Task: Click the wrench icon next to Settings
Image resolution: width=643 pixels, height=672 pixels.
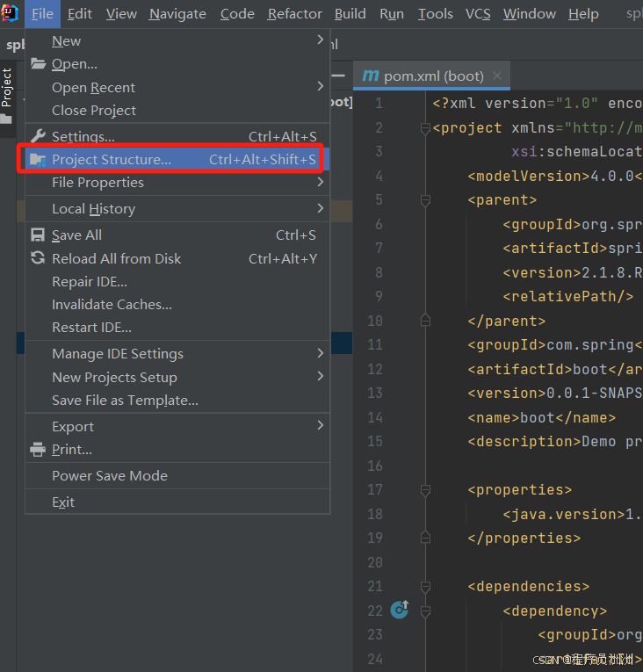Action: 38,136
